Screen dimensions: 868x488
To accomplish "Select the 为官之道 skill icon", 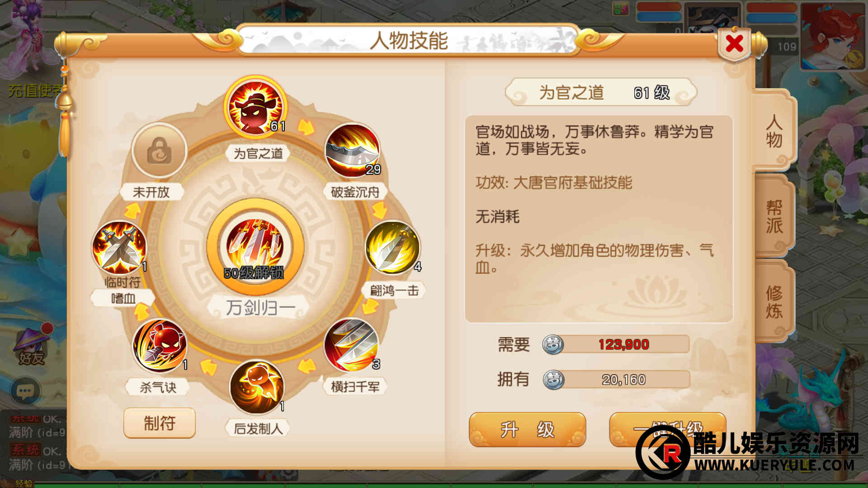I will coord(255,108).
